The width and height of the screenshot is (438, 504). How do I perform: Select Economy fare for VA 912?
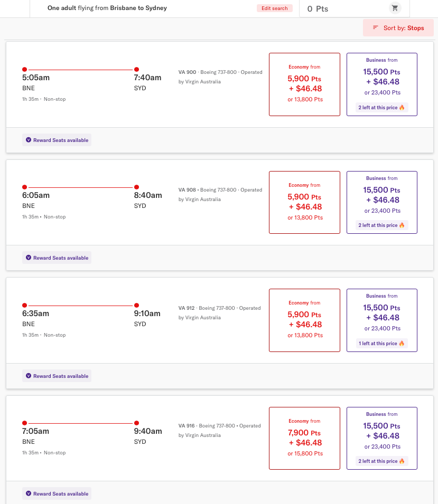point(304,320)
